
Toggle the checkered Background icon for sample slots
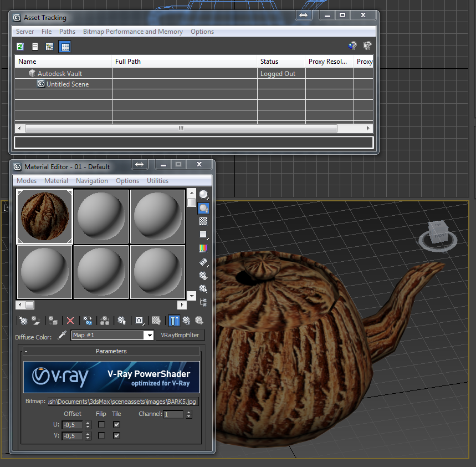[203, 221]
